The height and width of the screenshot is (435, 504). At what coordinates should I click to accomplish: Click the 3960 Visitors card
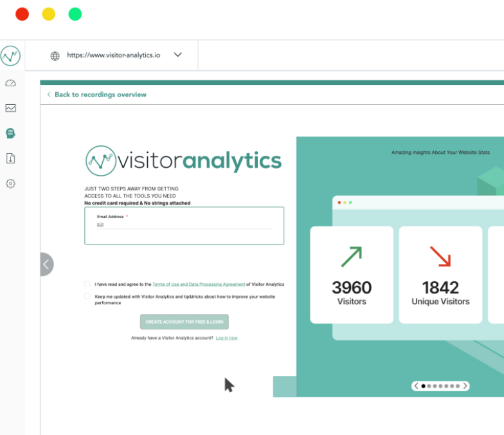coord(352,275)
